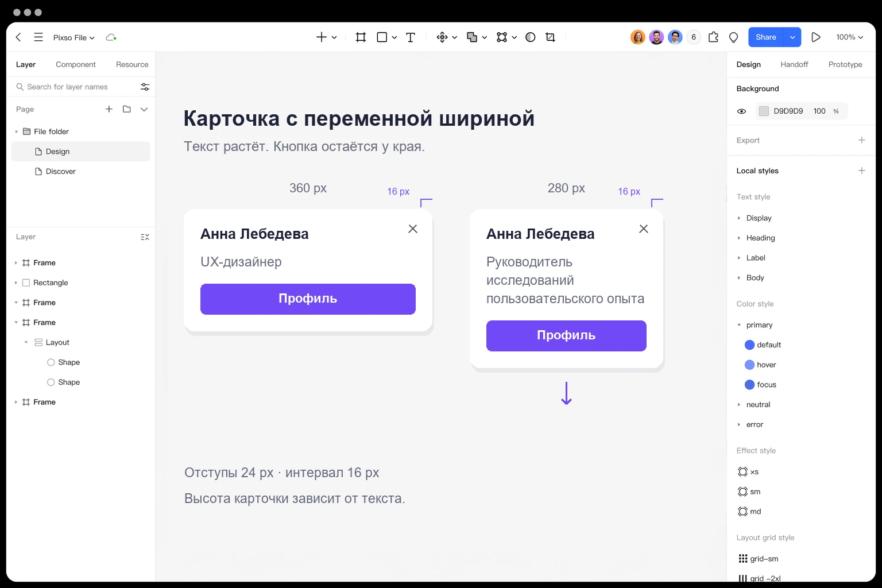Edit the Background opacity value 100

point(819,111)
